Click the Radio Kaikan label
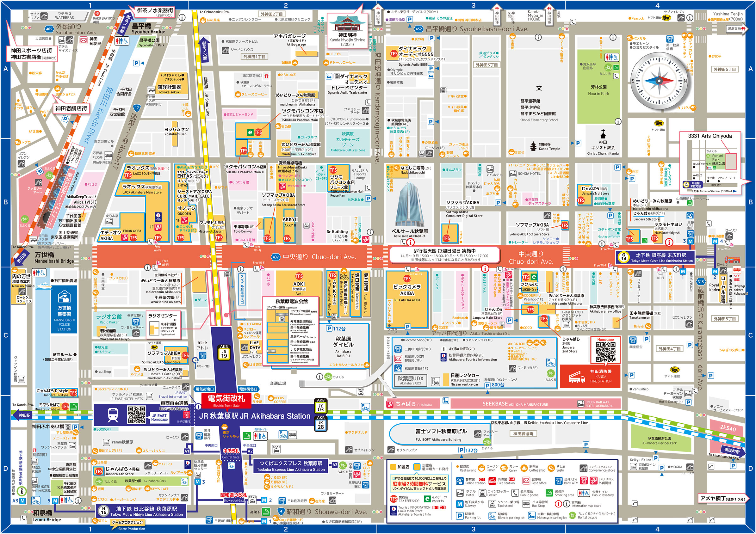Image resolution: width=756 pixels, height=534 pixels. [x=109, y=319]
